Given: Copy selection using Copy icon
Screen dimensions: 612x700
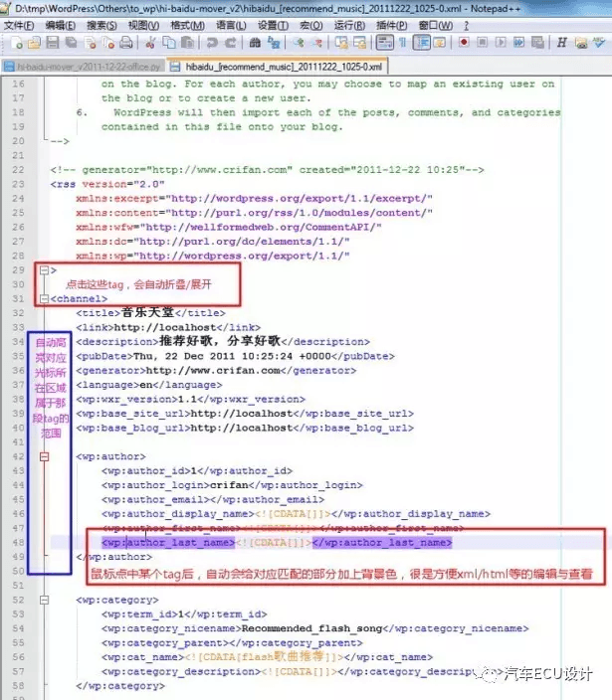Looking at the screenshot, I should point(169,43).
